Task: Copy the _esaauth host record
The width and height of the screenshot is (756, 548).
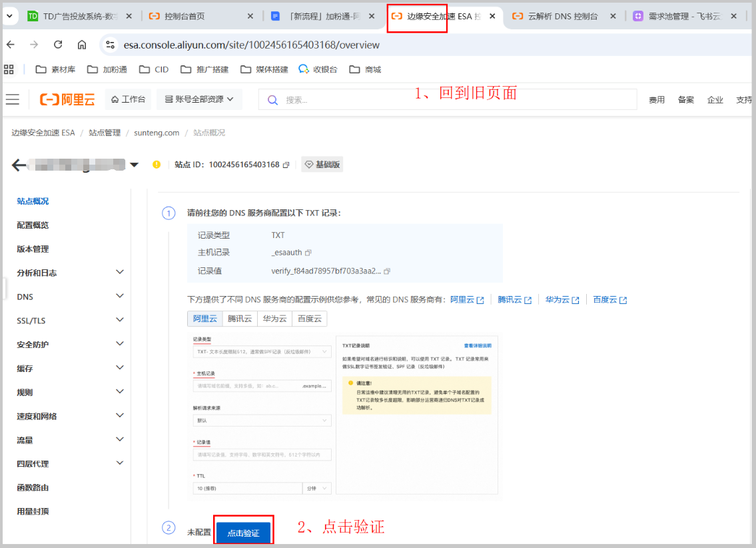Action: 308,253
